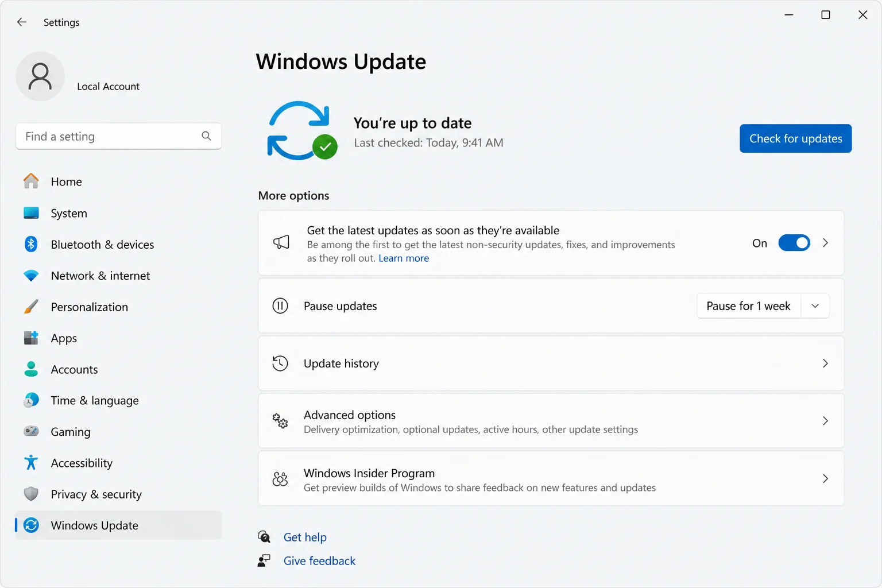This screenshot has height=588, width=882.
Task: Minimize the Settings window
Action: (789, 15)
